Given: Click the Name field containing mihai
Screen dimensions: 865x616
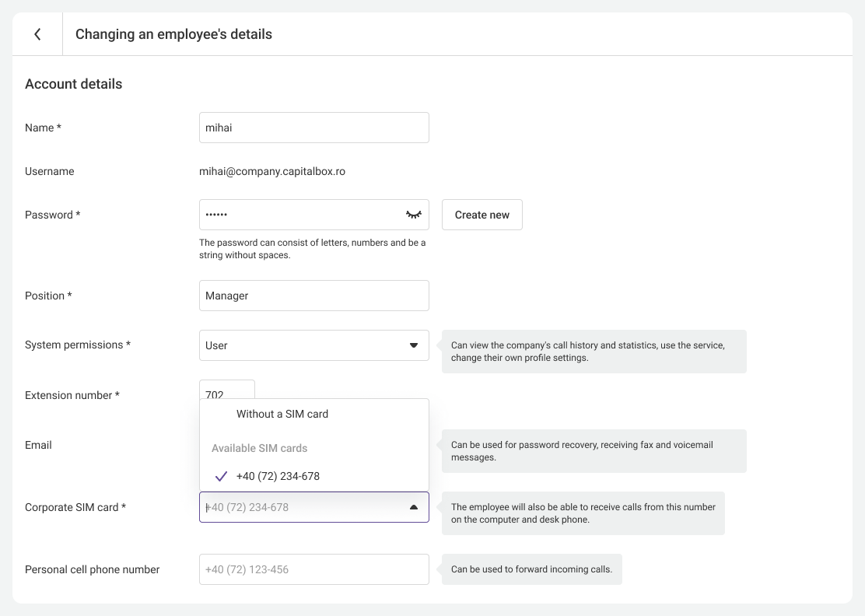Looking at the screenshot, I should (313, 128).
